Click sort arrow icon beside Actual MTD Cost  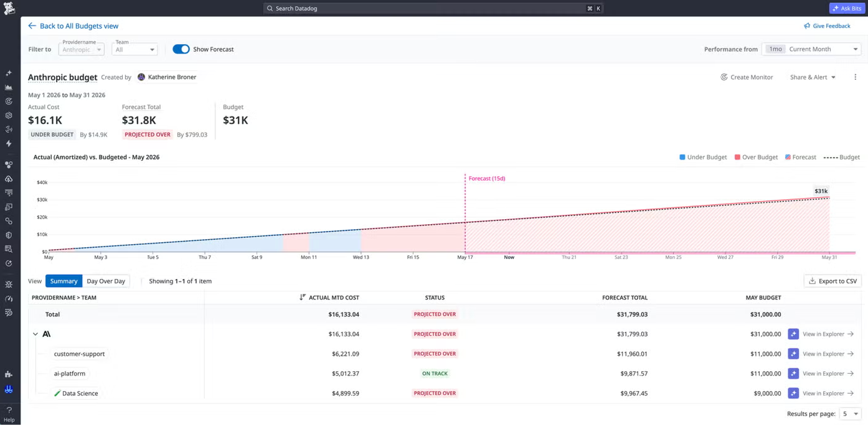[303, 297]
